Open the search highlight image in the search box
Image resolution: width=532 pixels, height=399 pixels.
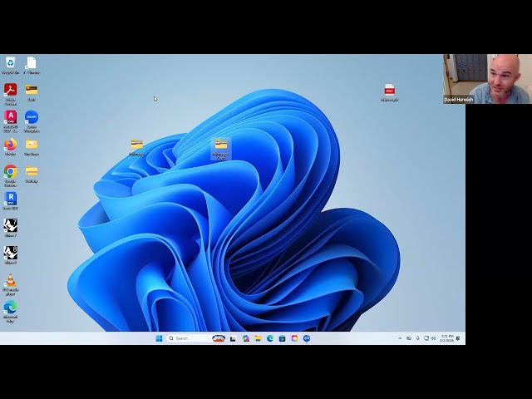[219, 338]
